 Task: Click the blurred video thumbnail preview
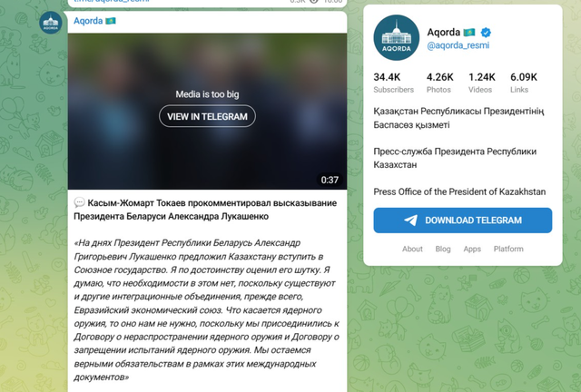207,112
